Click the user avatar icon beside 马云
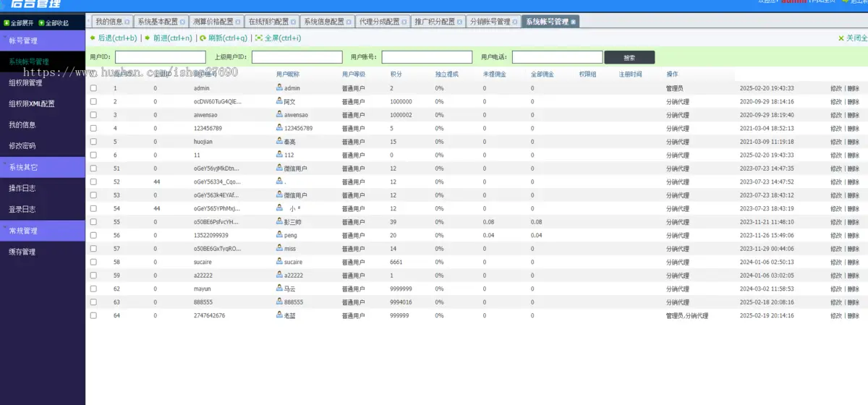 pyautogui.click(x=279, y=288)
